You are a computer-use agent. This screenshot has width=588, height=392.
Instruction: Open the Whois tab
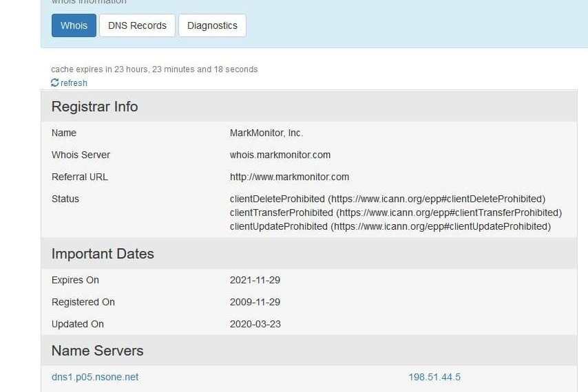click(74, 25)
